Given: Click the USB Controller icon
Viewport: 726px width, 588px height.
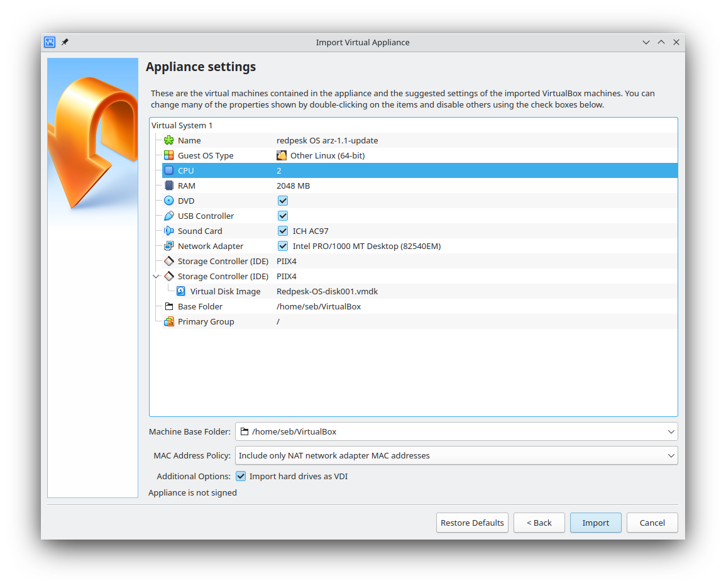Looking at the screenshot, I should point(169,216).
